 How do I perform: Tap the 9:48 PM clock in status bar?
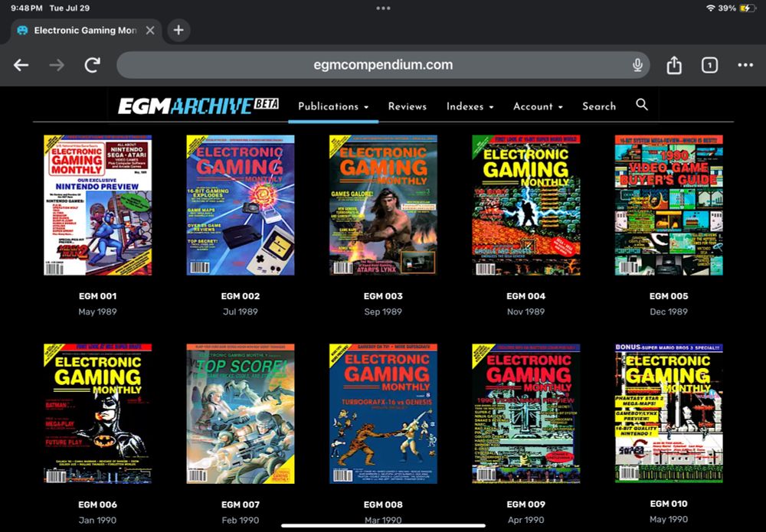pyautogui.click(x=27, y=8)
